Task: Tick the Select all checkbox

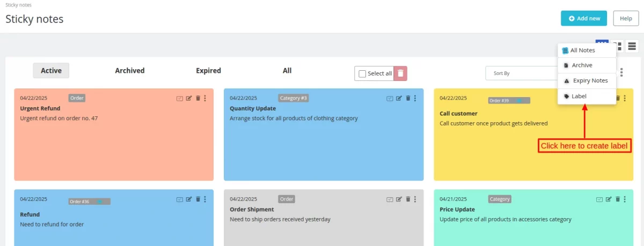Action: tap(362, 73)
